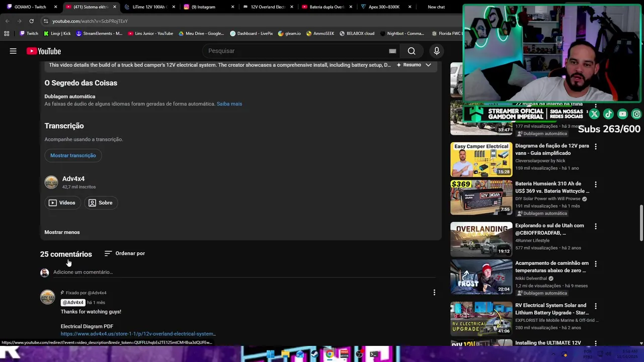The height and width of the screenshot is (362, 644).
Task: Switch to 12V Overland Electrical tab
Action: [268, 7]
